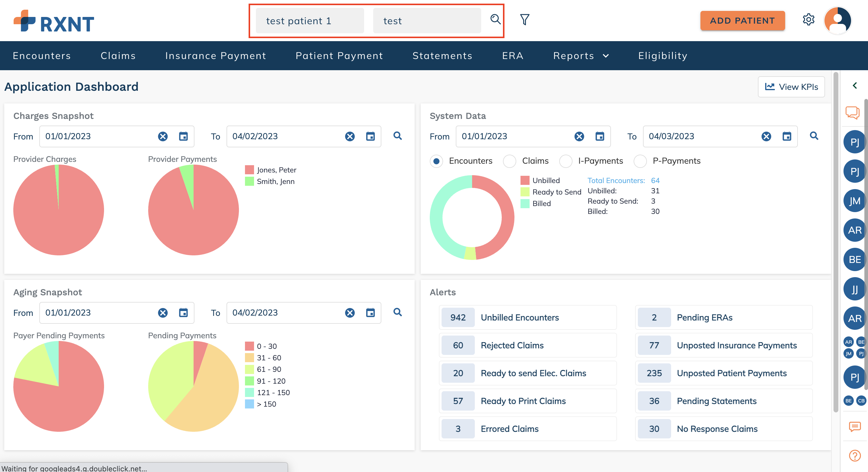Select the I-Payments radio option

pos(566,161)
